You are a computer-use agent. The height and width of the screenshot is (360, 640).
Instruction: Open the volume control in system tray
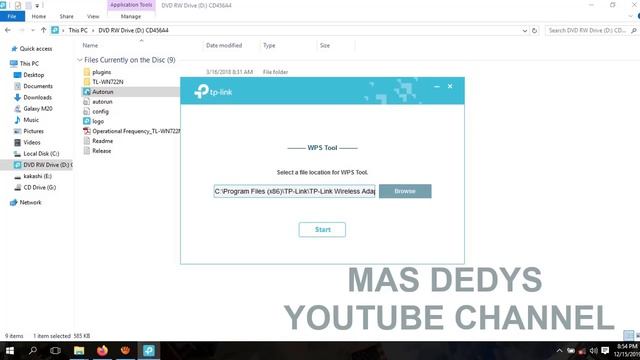click(x=593, y=351)
